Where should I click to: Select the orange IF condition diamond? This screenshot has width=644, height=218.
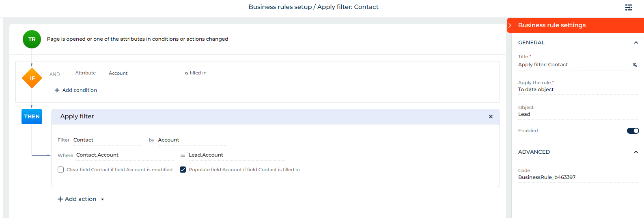point(32,78)
